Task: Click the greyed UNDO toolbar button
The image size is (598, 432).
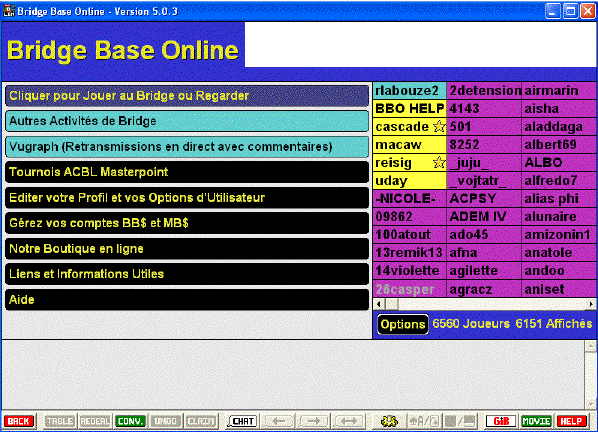Action: pos(166,421)
